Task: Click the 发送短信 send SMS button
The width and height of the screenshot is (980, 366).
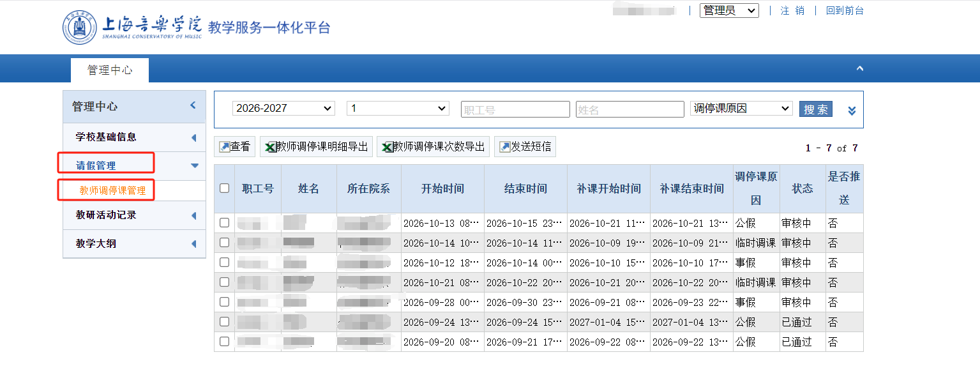Action: [x=525, y=147]
